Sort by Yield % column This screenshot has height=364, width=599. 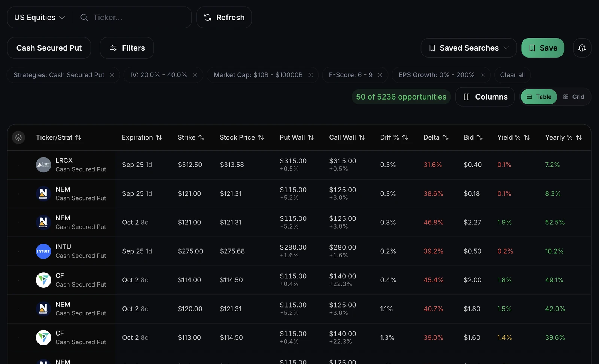tap(514, 138)
